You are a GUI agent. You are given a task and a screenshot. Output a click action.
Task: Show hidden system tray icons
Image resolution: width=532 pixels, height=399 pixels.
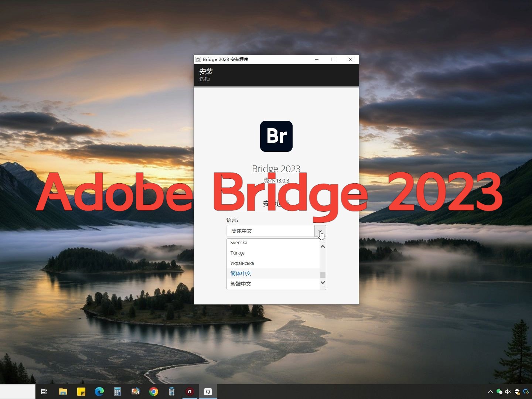(491, 392)
